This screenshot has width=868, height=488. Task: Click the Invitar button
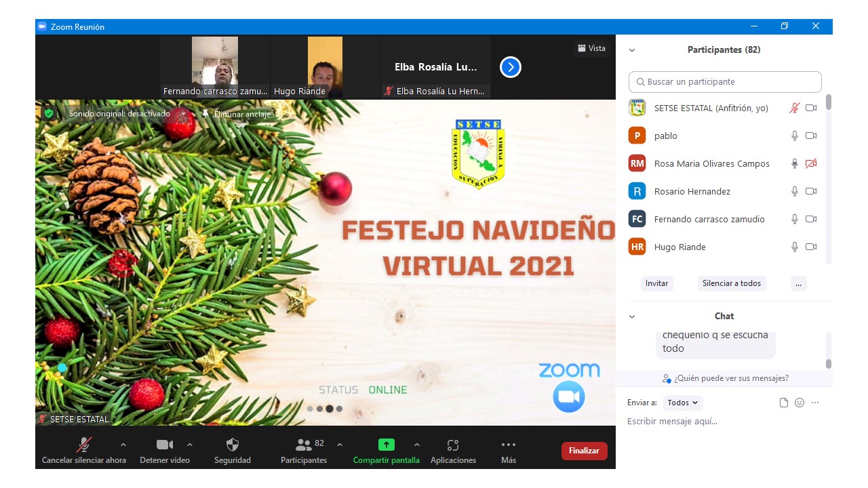[656, 283]
